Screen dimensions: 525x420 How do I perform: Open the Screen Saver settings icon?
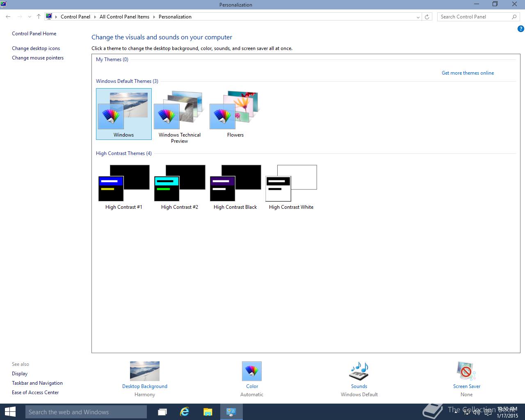click(x=466, y=371)
